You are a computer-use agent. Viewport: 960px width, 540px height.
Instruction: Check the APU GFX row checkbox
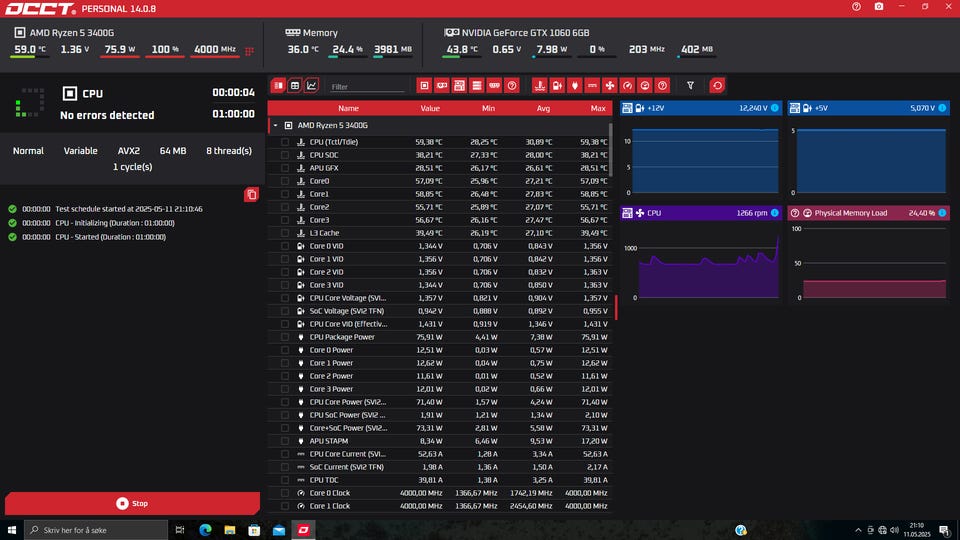(285, 168)
